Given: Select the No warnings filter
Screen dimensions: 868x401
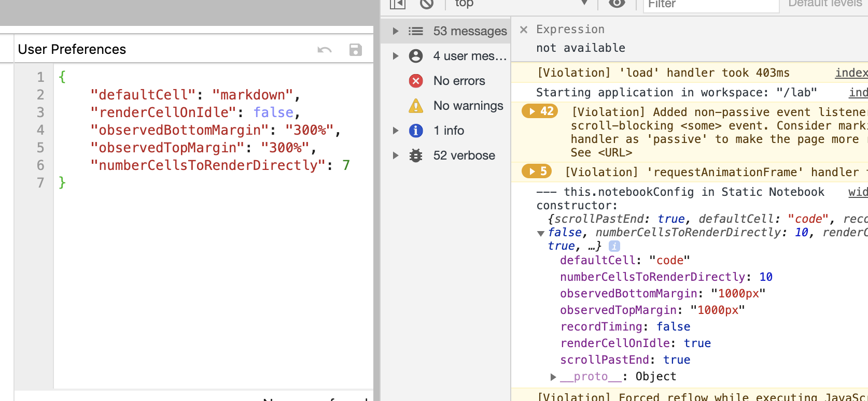Looking at the screenshot, I should click(x=456, y=106).
